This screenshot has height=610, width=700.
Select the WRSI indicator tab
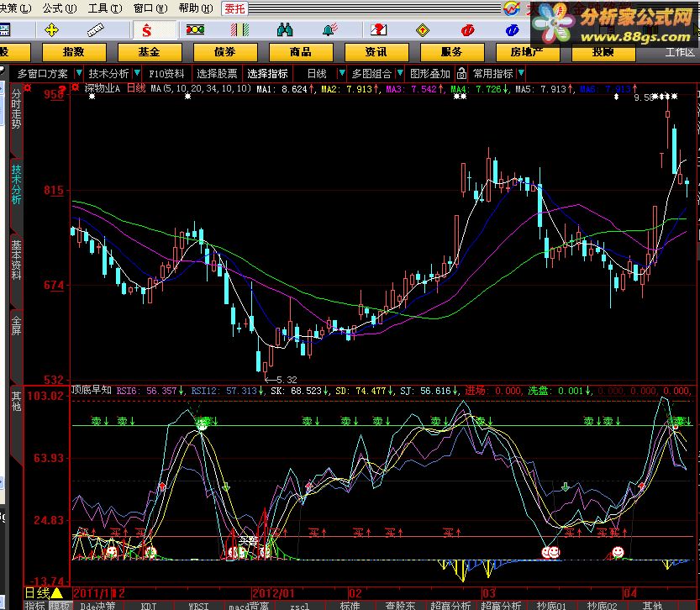(x=198, y=606)
